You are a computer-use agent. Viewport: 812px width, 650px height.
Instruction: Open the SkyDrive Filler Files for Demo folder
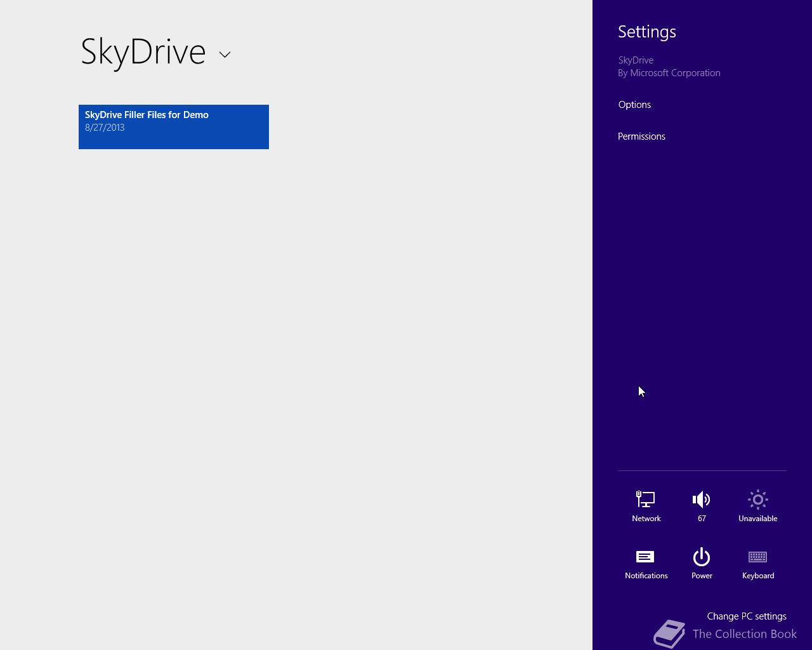point(174,127)
